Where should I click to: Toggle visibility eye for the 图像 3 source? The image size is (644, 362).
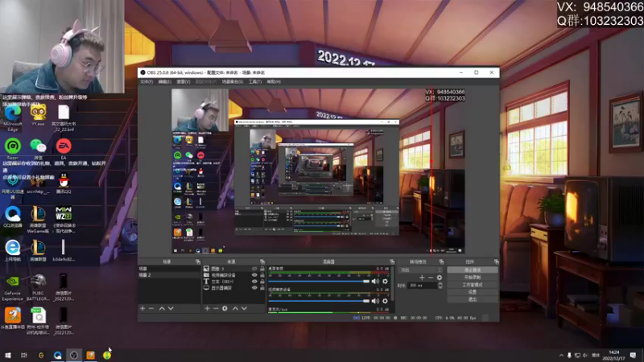tap(254, 269)
